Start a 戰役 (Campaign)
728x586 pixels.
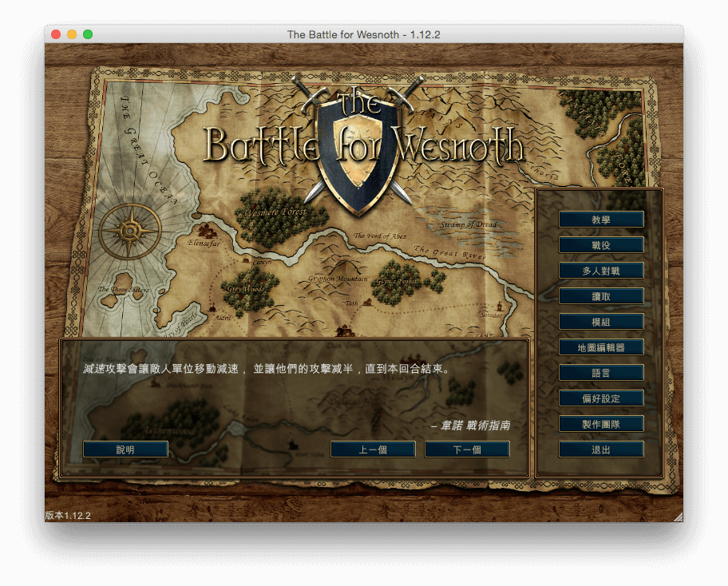click(602, 244)
